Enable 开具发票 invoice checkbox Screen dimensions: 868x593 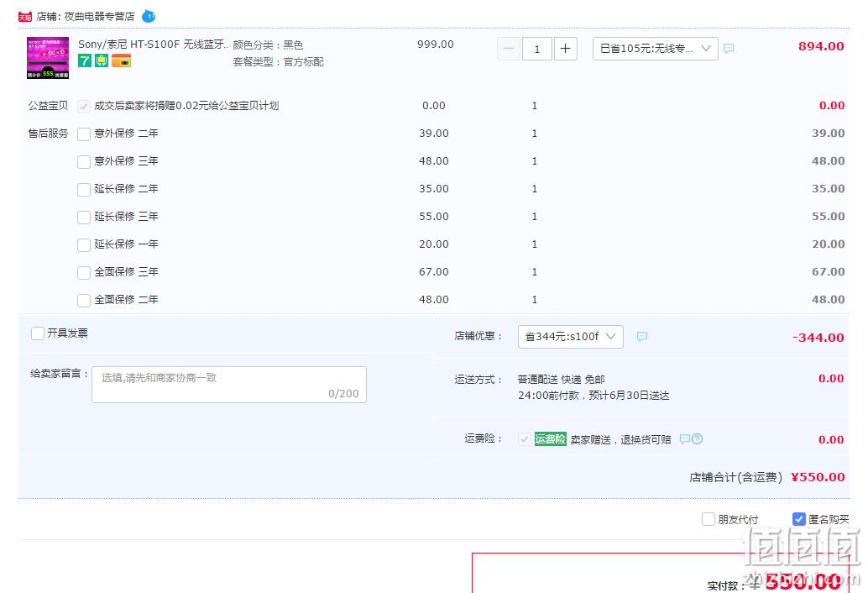[38, 333]
